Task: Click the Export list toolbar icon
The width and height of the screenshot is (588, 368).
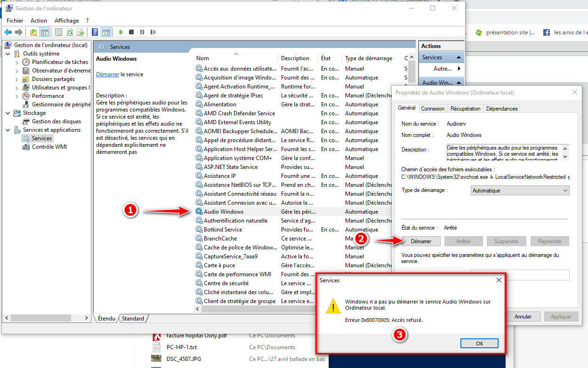Action: point(81,32)
